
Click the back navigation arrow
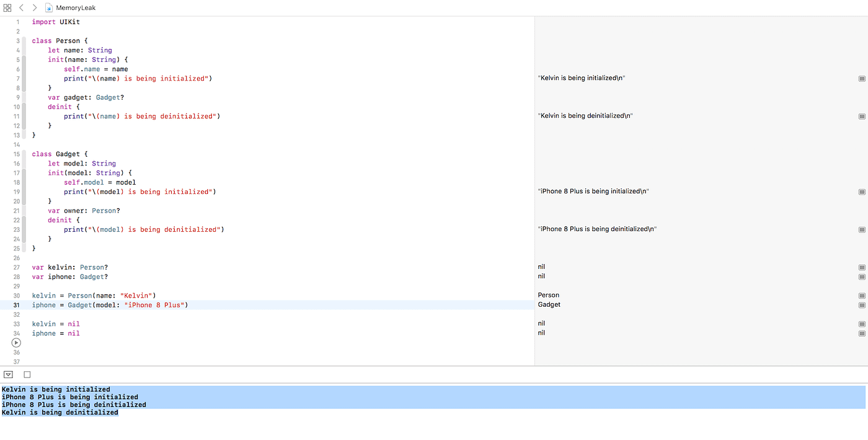click(21, 7)
